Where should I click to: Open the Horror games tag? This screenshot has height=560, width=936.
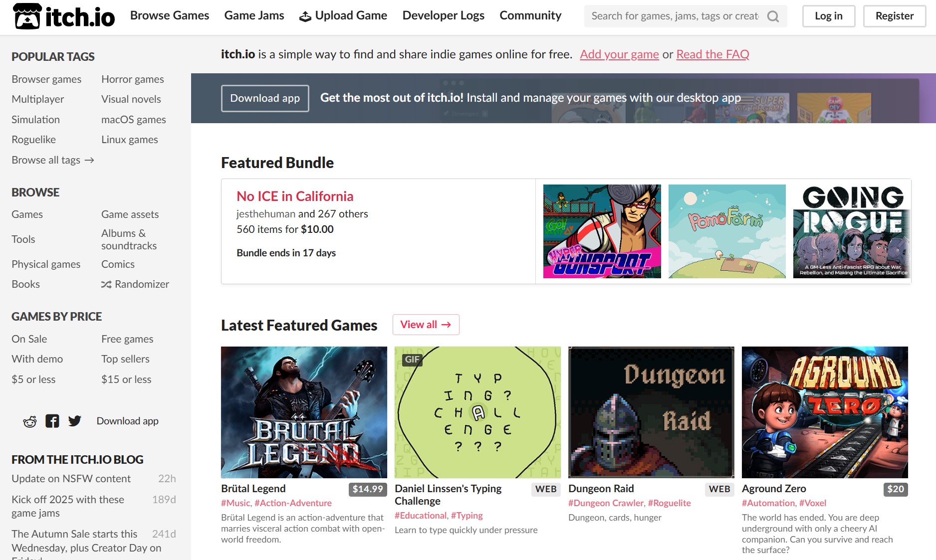click(133, 79)
